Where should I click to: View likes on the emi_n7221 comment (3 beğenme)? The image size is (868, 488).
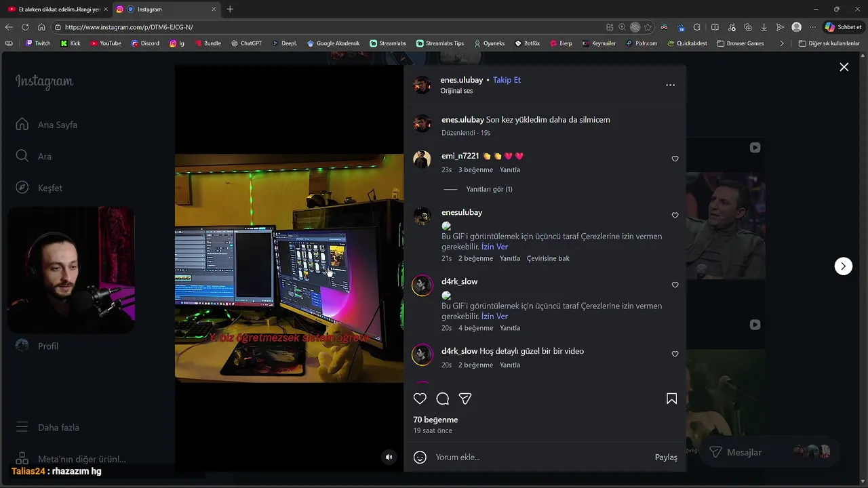click(x=475, y=170)
